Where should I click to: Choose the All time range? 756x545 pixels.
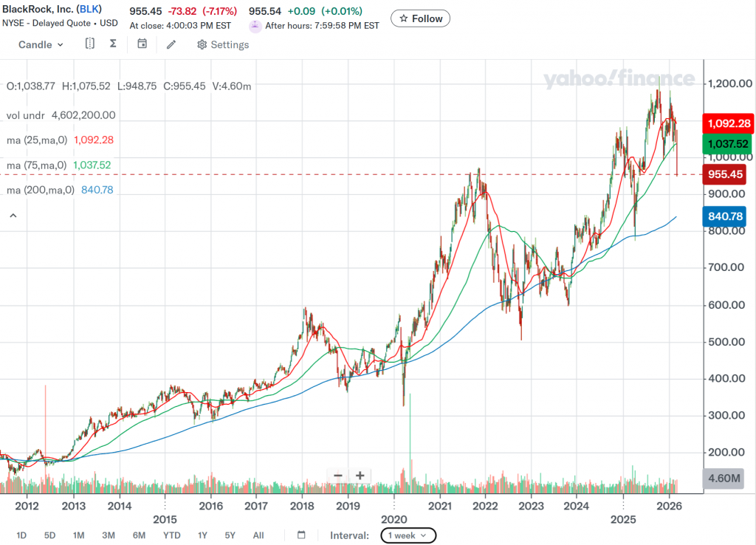tap(258, 535)
